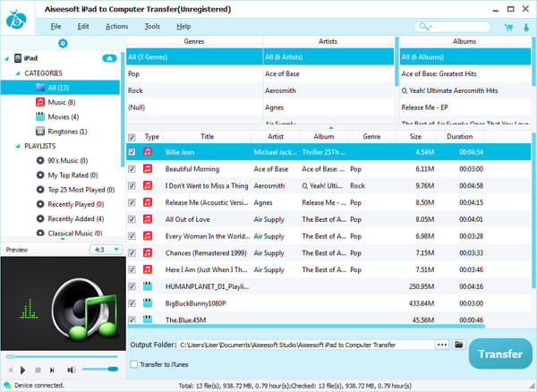
Task: Open the 4:3 aspect ratio dropdown
Action: click(106, 249)
